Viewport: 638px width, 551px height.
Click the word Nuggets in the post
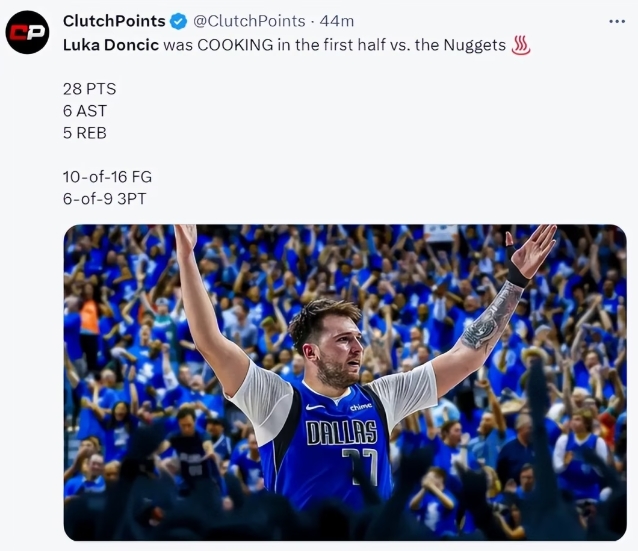pos(473,45)
